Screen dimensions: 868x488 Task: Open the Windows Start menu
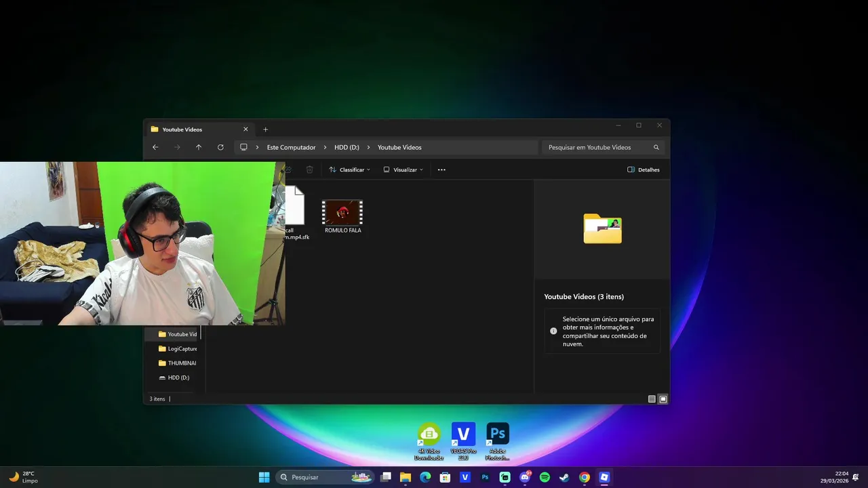point(264,477)
